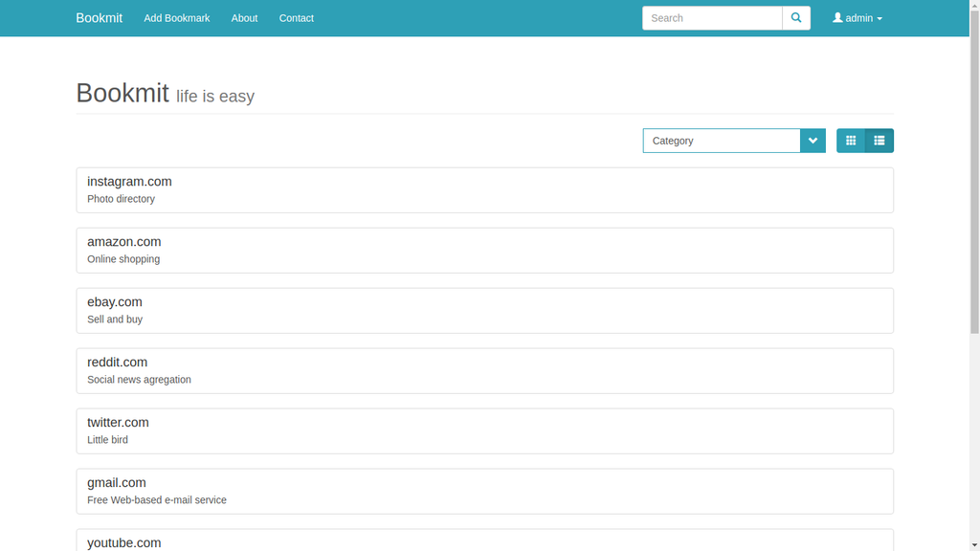The height and width of the screenshot is (551, 980).
Task: Click the 'life is easy' tagline
Action: [215, 97]
